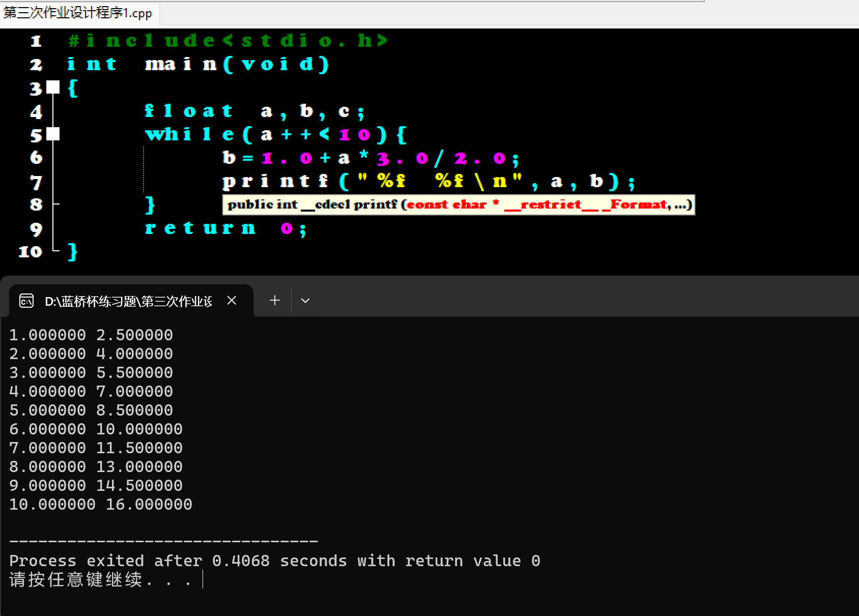The width and height of the screenshot is (859, 616).
Task: Click the #include<stdio.h> line
Action: (228, 40)
